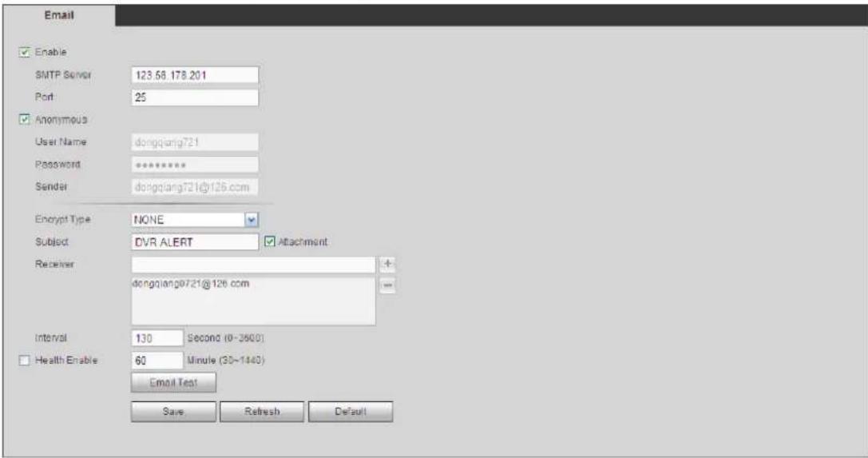The image size is (868, 458).
Task: Open the Encrypt Type dropdown
Action: (x=195, y=220)
